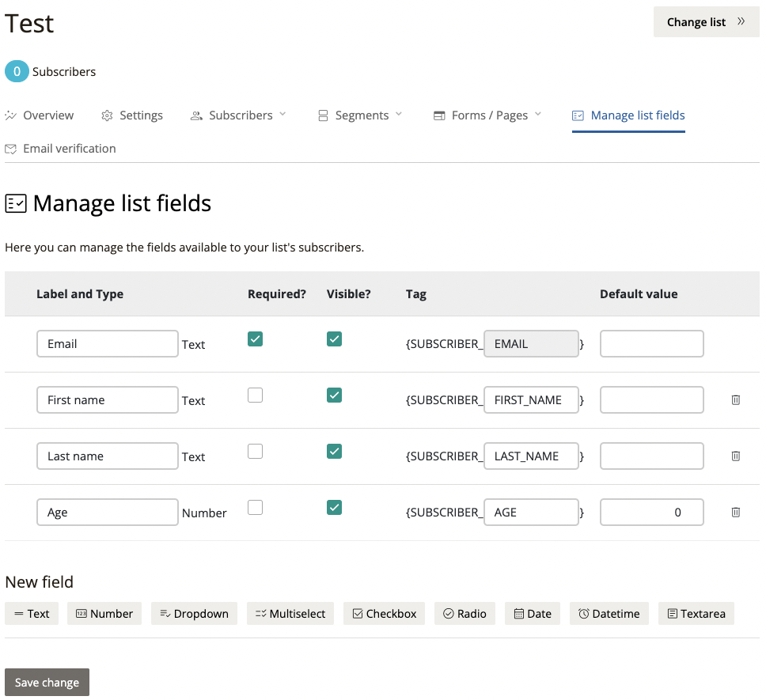
Task: Expand the Forms / Pages menu
Action: click(x=487, y=115)
